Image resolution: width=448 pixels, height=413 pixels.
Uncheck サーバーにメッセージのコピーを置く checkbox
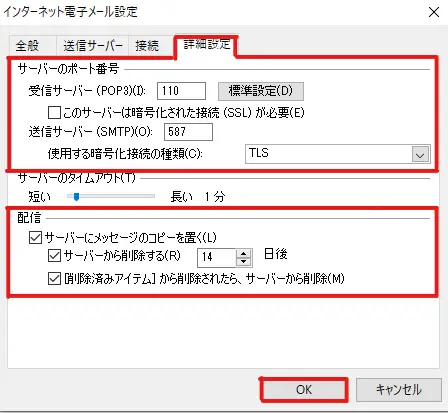35,237
